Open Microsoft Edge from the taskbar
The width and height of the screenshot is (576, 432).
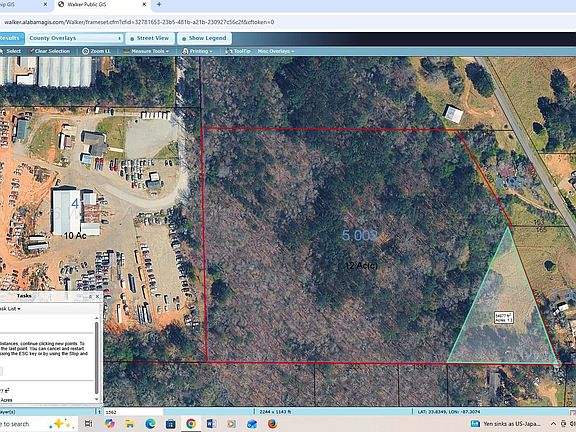pos(150,424)
